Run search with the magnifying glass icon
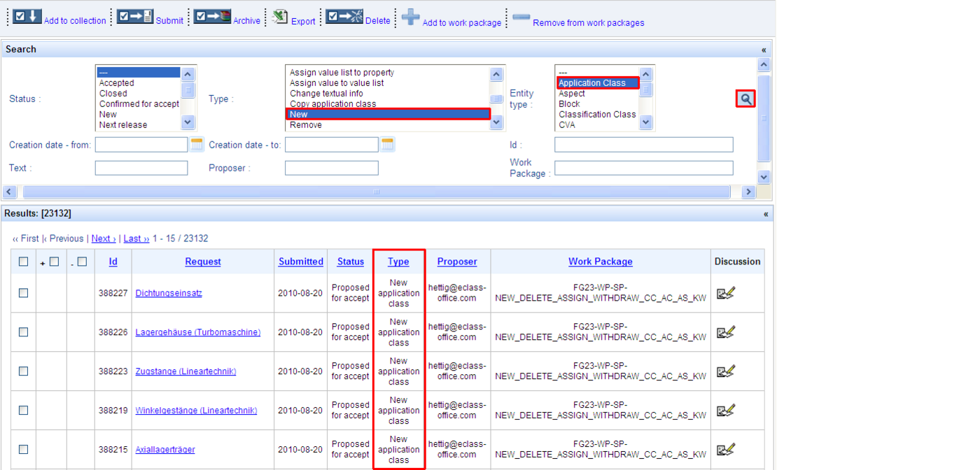Image resolution: width=980 pixels, height=470 pixels. pyautogui.click(x=745, y=99)
